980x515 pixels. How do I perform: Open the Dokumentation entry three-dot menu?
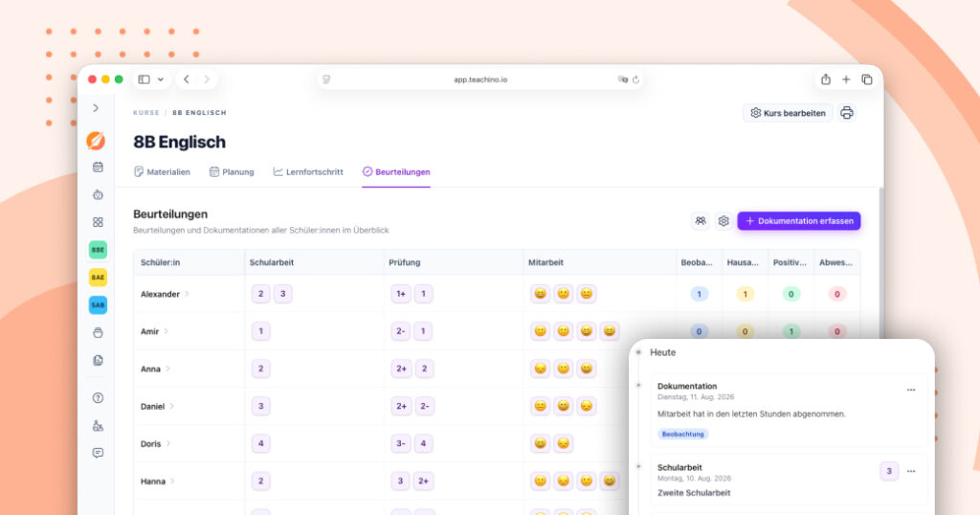[911, 390]
